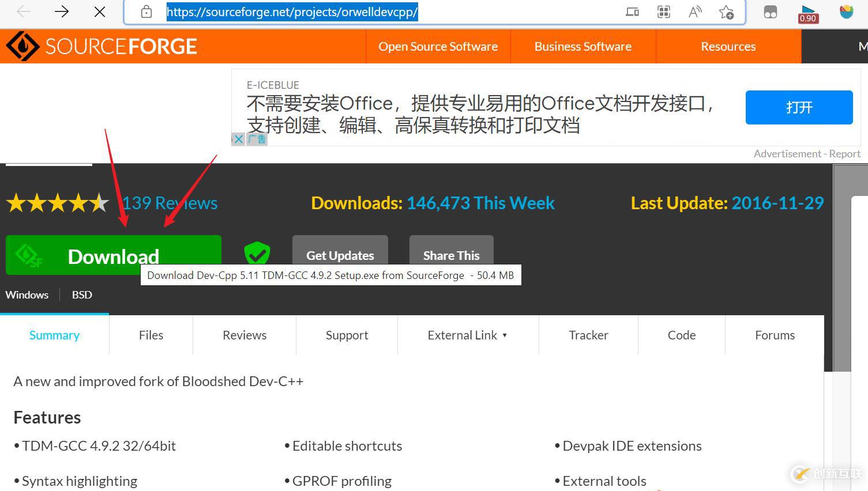Click the star rating icons
The image size is (868, 491).
tap(58, 203)
